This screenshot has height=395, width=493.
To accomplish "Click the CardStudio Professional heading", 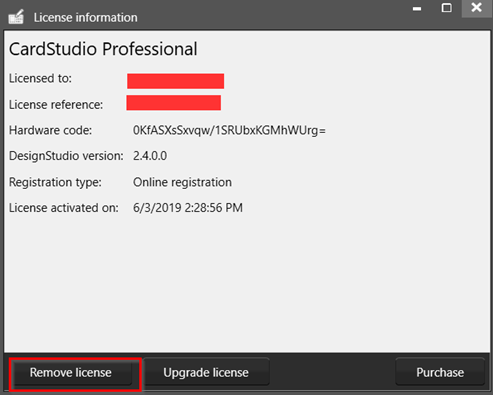I will (x=103, y=49).
